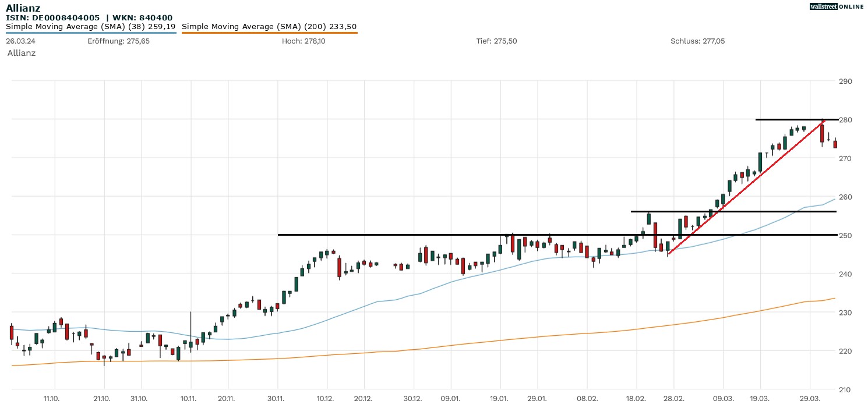Click the Eröffnung 275,65 value
Image resolution: width=868 pixels, height=401 pixels.
(x=118, y=41)
